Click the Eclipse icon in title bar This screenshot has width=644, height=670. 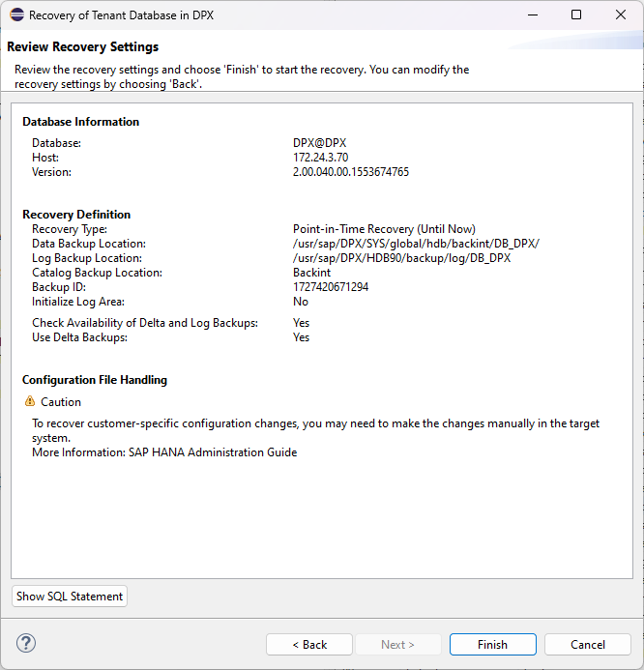coord(15,15)
